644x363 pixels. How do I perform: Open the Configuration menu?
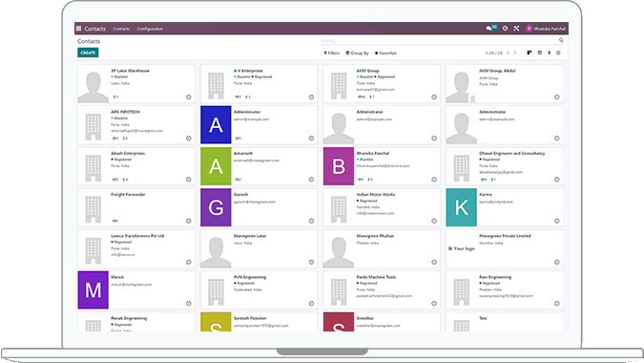click(150, 29)
